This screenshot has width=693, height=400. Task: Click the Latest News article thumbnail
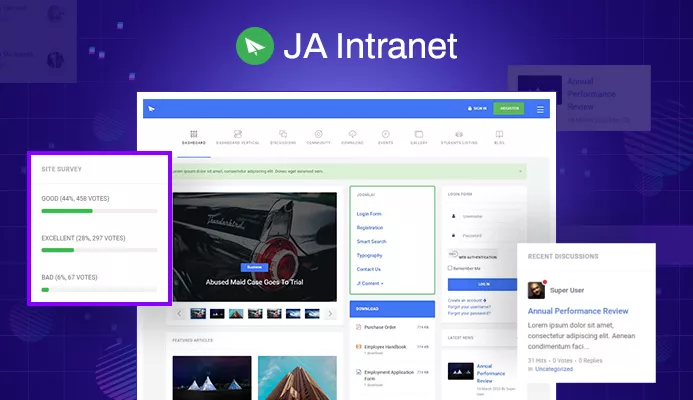pos(461,371)
